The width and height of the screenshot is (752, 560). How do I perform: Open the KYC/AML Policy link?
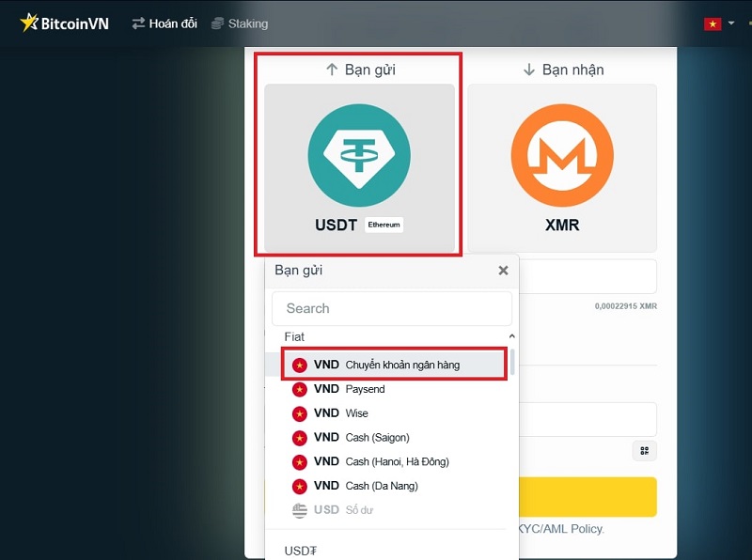(x=559, y=529)
